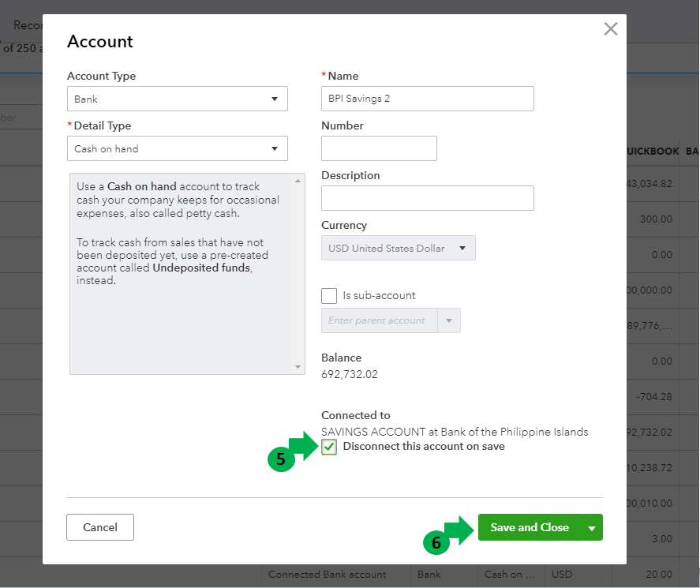Focus the Number text field
The width and height of the screenshot is (700, 588).
(x=379, y=148)
